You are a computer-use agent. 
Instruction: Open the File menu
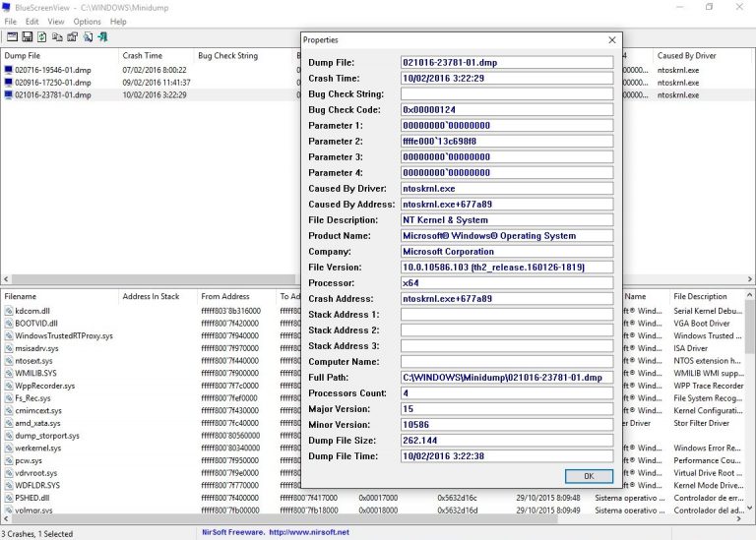10,22
